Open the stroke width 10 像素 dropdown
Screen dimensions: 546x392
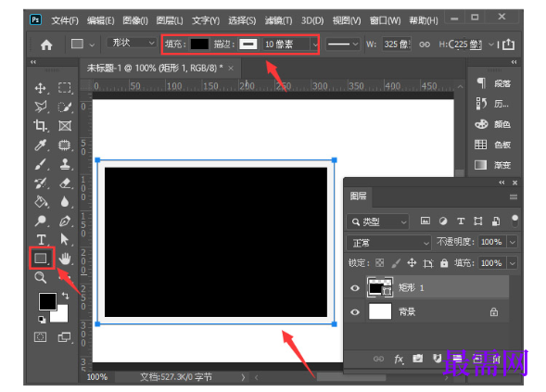pyautogui.click(x=315, y=44)
